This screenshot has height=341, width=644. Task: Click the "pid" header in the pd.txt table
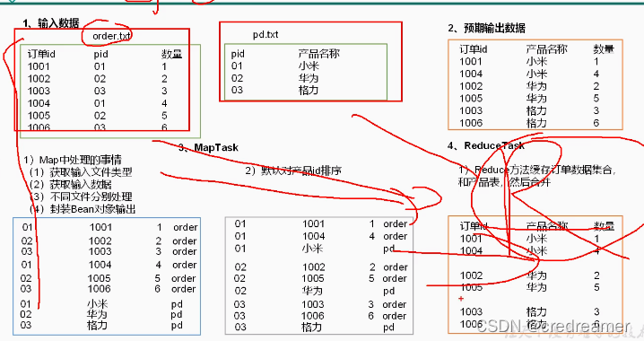coord(238,54)
